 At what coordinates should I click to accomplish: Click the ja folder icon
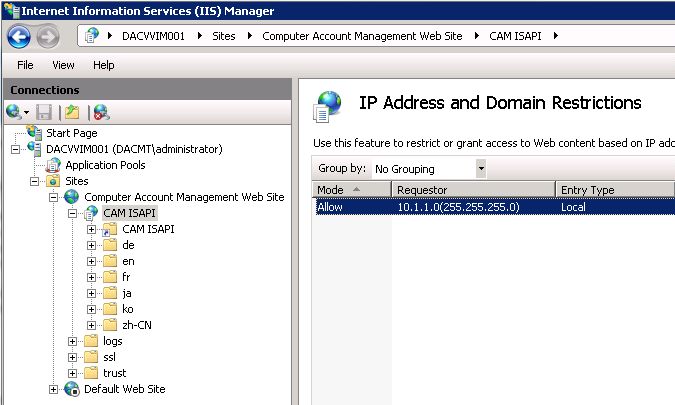click(x=110, y=293)
